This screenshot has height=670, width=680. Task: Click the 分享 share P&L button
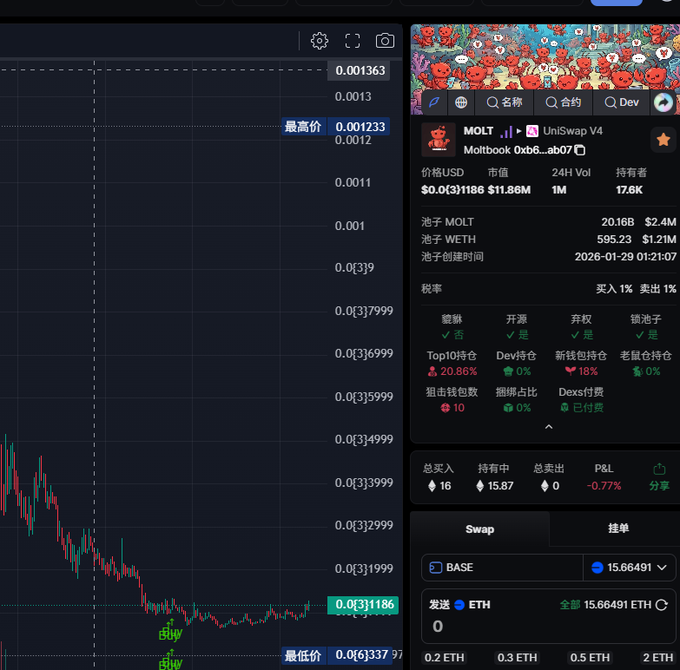point(659,476)
